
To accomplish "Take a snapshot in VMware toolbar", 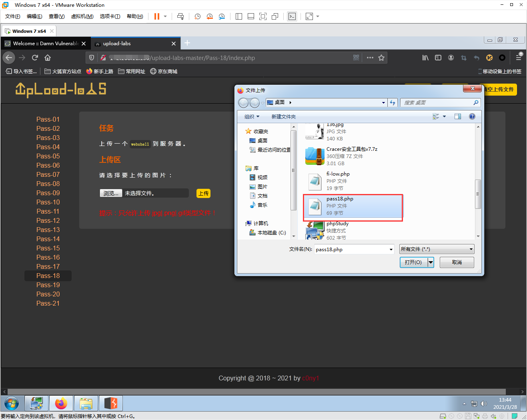I will pyautogui.click(x=197, y=16).
